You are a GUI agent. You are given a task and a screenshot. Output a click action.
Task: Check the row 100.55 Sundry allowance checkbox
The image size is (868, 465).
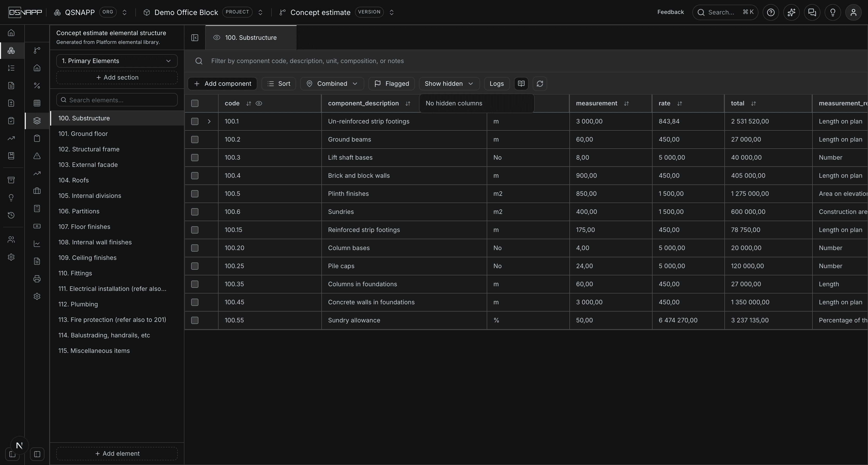(x=195, y=320)
